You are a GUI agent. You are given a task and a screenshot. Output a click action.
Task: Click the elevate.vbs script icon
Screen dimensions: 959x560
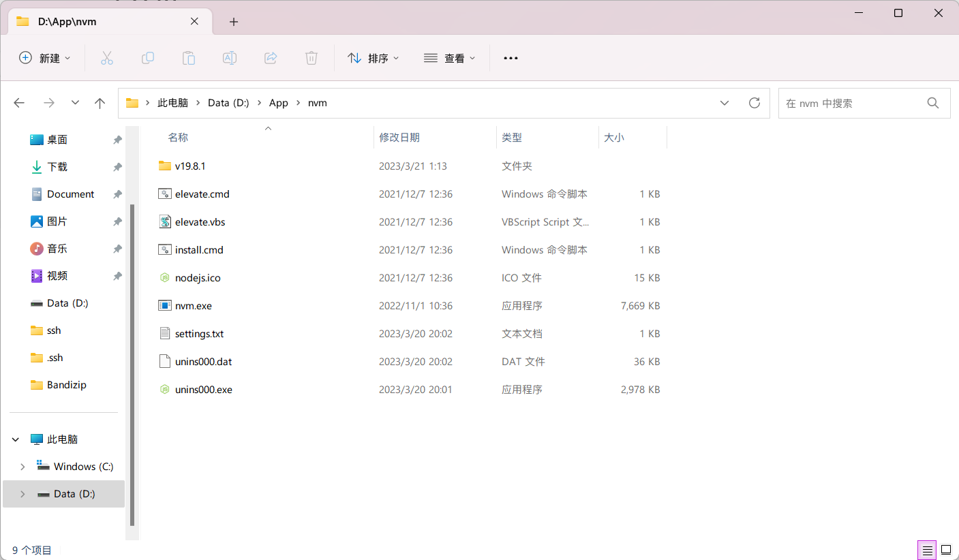(x=164, y=221)
